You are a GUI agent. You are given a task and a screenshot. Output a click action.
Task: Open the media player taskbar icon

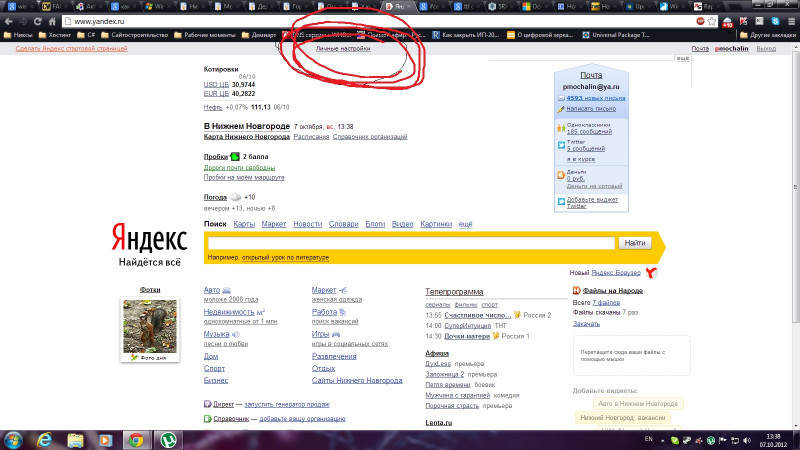(x=105, y=440)
